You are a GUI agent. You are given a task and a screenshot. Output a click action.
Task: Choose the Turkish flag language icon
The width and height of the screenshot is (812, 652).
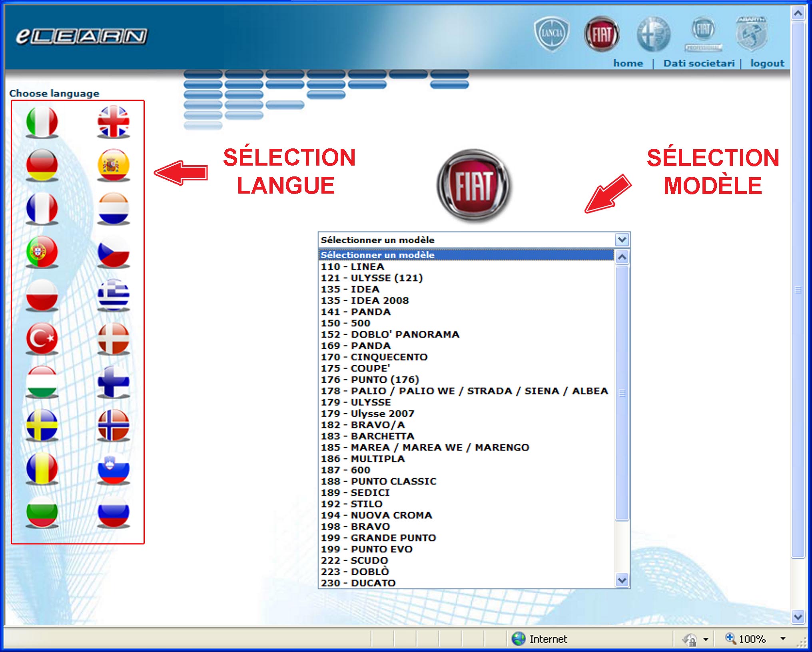click(x=42, y=338)
